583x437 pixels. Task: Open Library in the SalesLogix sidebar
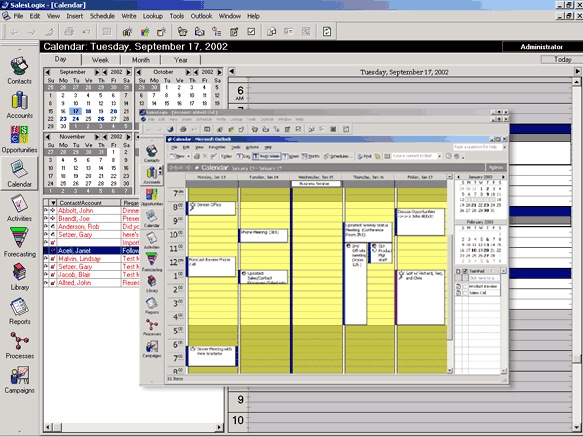pos(19,277)
